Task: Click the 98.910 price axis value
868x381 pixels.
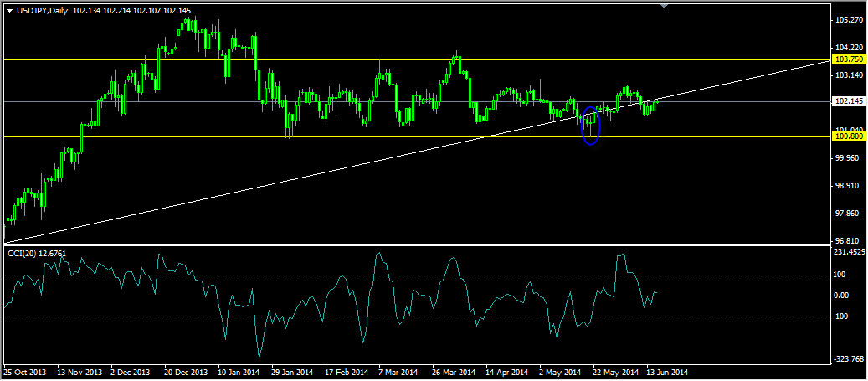Action: coord(849,186)
